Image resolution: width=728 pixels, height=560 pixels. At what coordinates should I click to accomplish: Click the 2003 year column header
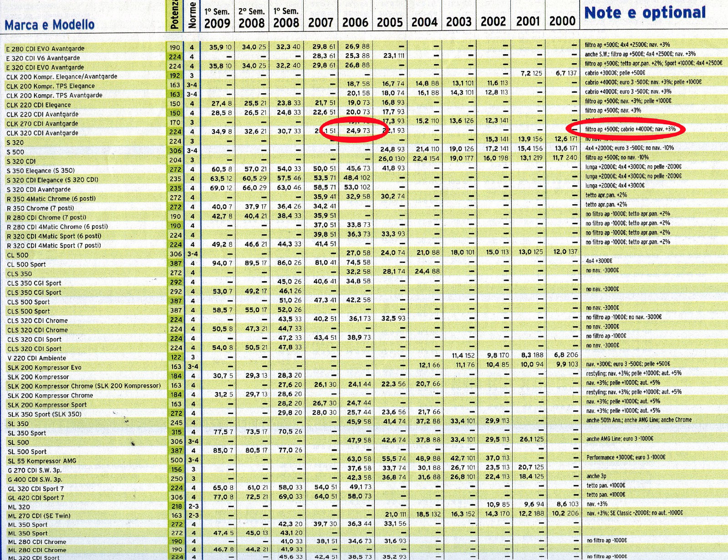(x=459, y=22)
